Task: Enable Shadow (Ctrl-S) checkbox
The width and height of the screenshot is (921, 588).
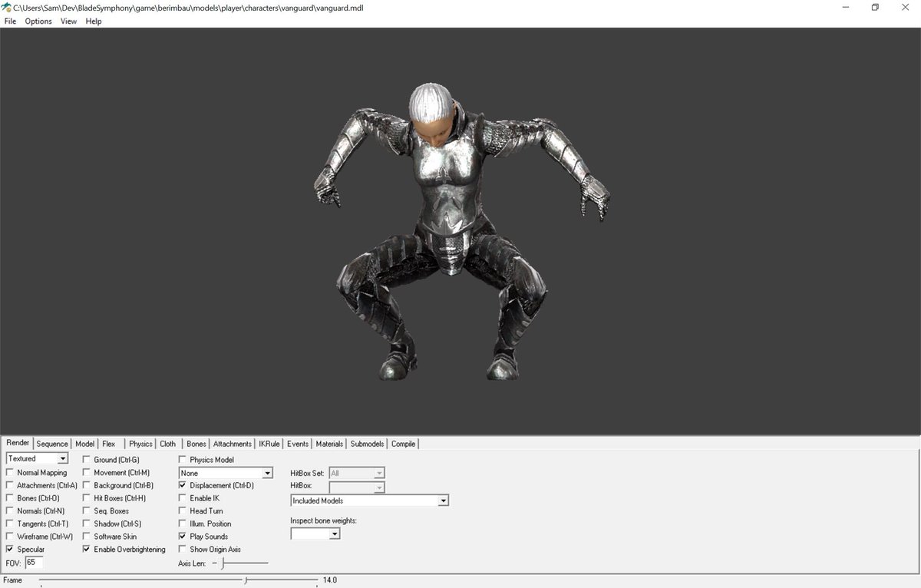Action: pyautogui.click(x=111, y=524)
